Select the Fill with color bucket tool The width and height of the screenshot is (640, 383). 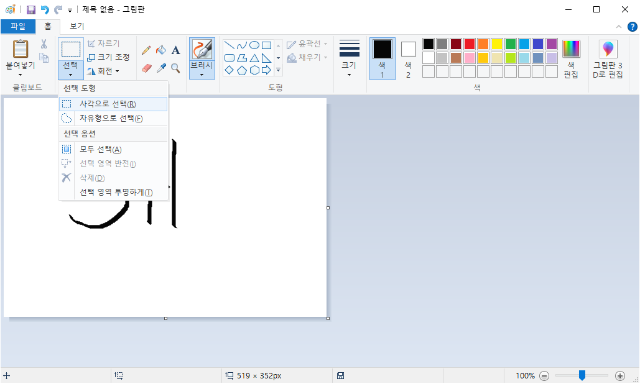pos(161,50)
